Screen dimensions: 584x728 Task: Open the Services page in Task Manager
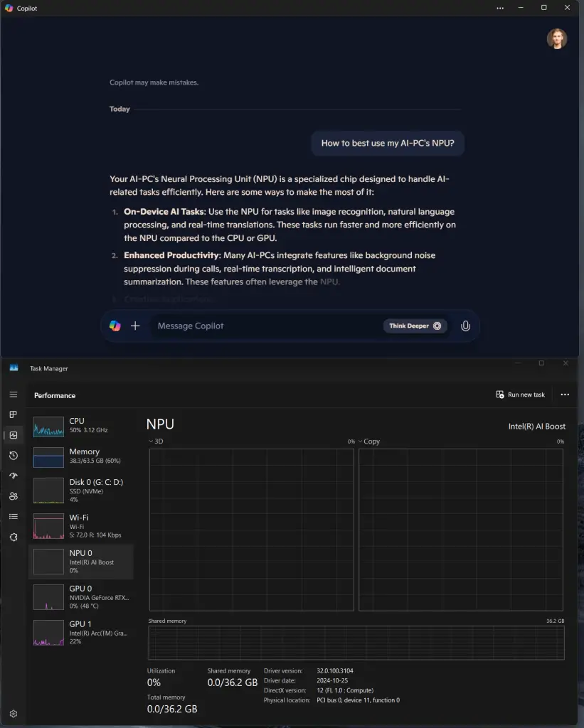pos(13,537)
